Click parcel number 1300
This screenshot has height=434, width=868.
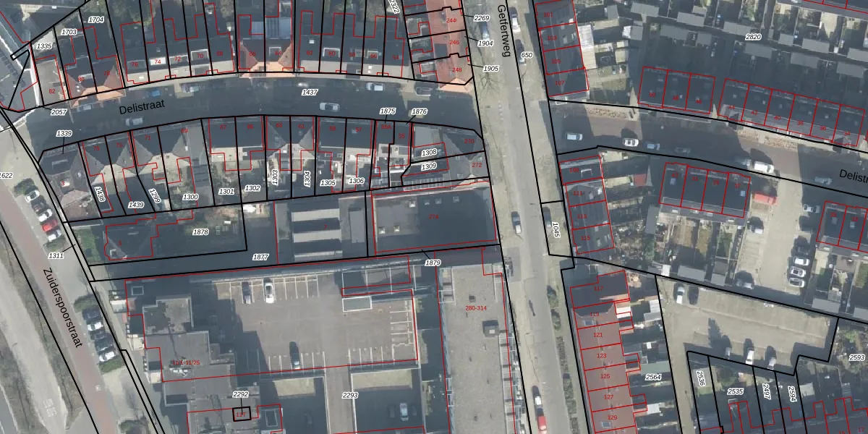(x=190, y=197)
